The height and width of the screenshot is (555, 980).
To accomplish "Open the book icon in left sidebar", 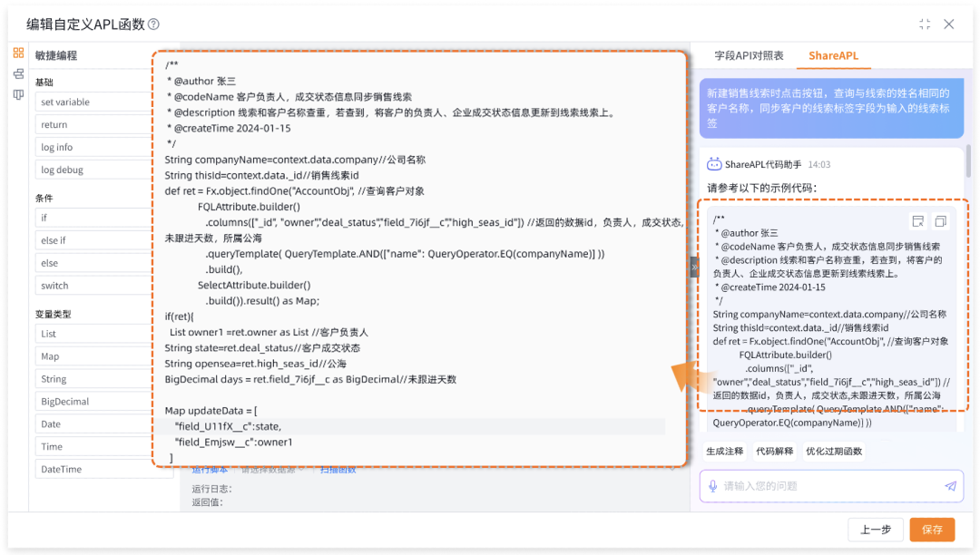I will pyautogui.click(x=18, y=95).
